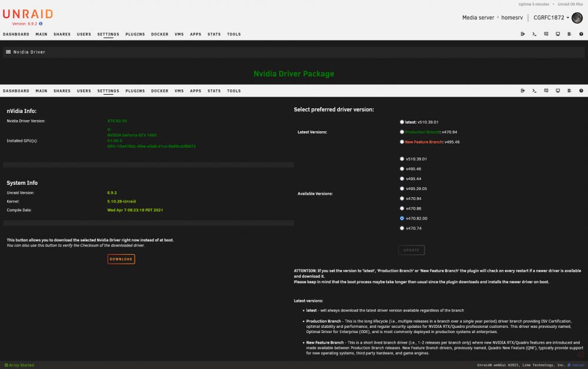Click the GPU-10e478dc UUID text
Screen dimensions: 588x369
tap(152, 147)
